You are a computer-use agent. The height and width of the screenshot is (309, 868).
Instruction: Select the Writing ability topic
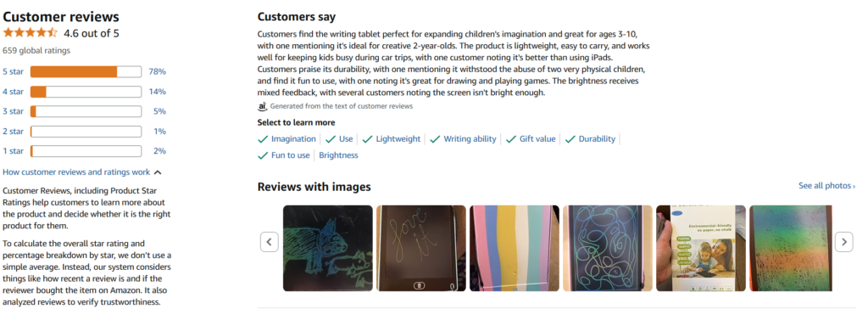pyautogui.click(x=470, y=139)
